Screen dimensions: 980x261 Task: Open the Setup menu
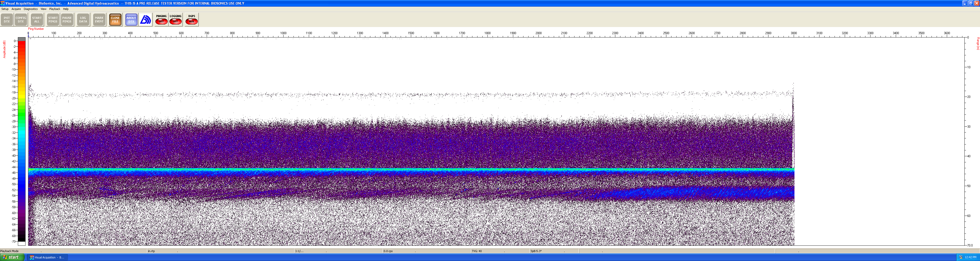pyautogui.click(x=5, y=9)
